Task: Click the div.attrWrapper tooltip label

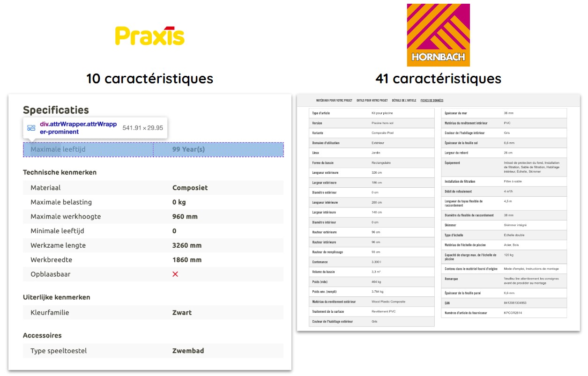Action: [78, 128]
